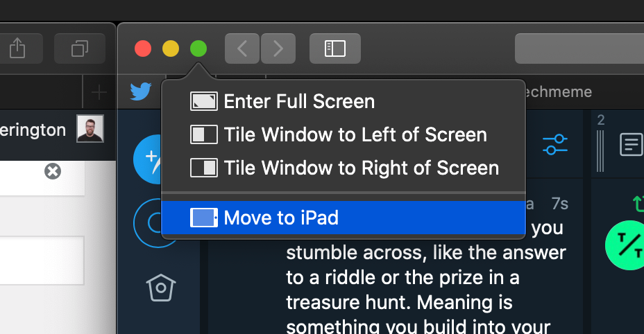Add a new tab with plus button
This screenshot has width=644, height=334.
[99, 91]
